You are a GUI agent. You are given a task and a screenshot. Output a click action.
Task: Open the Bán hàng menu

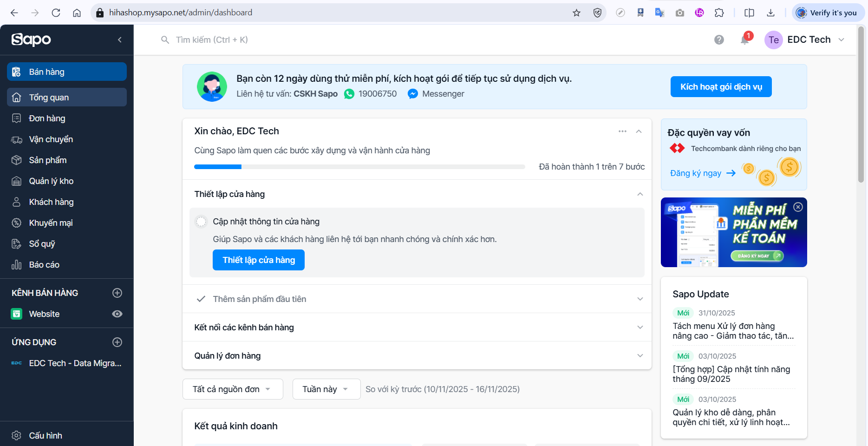(x=67, y=72)
